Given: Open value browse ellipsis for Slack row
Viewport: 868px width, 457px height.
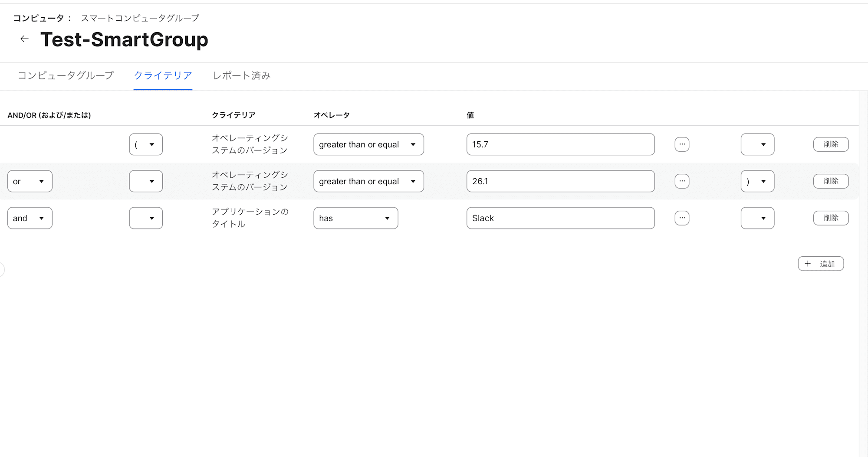Looking at the screenshot, I should (x=682, y=218).
